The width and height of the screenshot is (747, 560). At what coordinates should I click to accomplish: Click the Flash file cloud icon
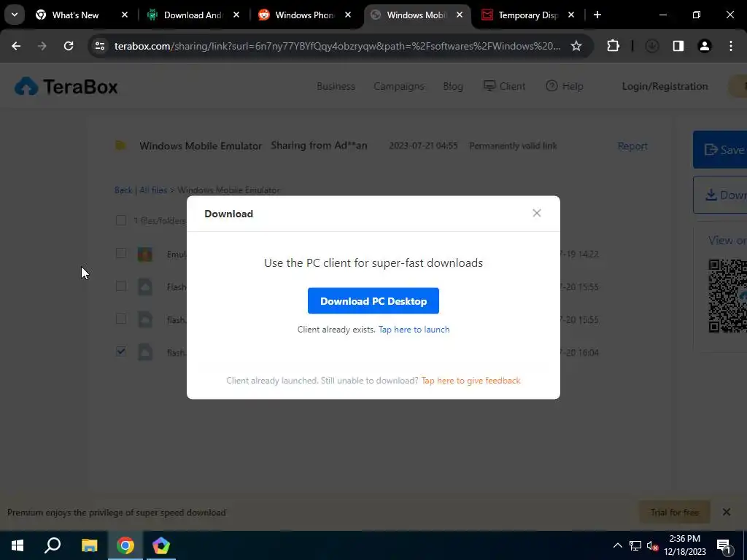point(145,287)
